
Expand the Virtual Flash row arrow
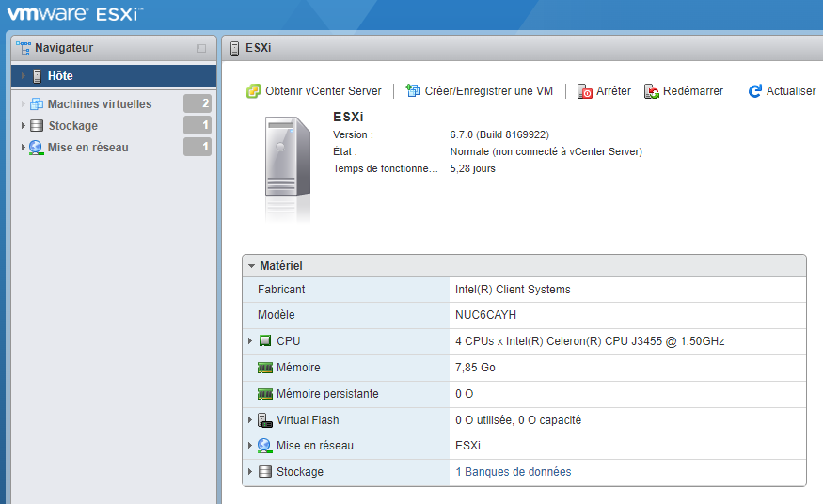pyautogui.click(x=250, y=420)
